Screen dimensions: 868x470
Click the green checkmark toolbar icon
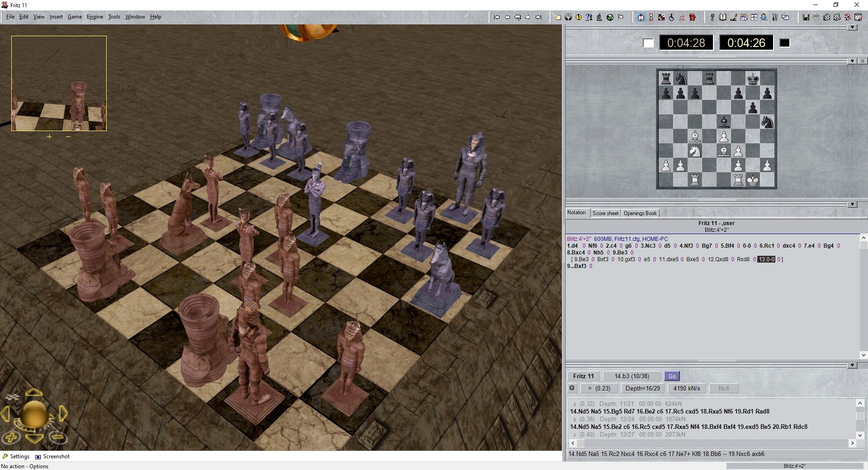pyautogui.click(x=610, y=17)
